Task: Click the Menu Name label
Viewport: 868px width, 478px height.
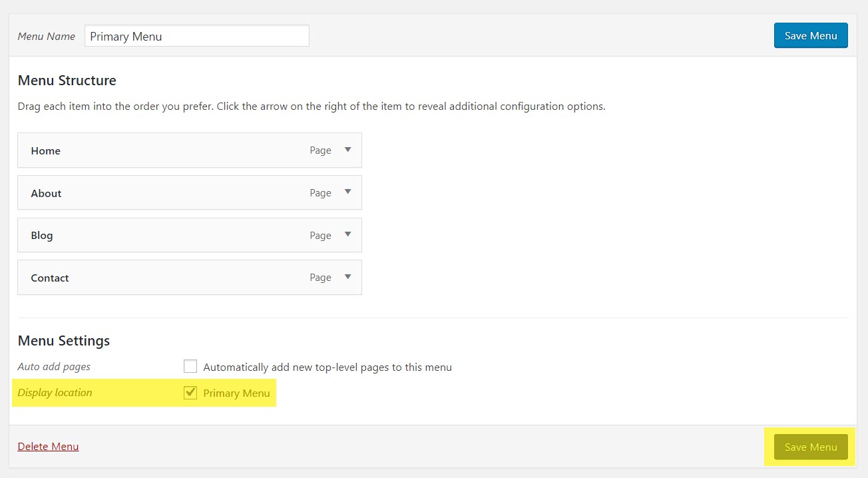Action: coord(46,37)
